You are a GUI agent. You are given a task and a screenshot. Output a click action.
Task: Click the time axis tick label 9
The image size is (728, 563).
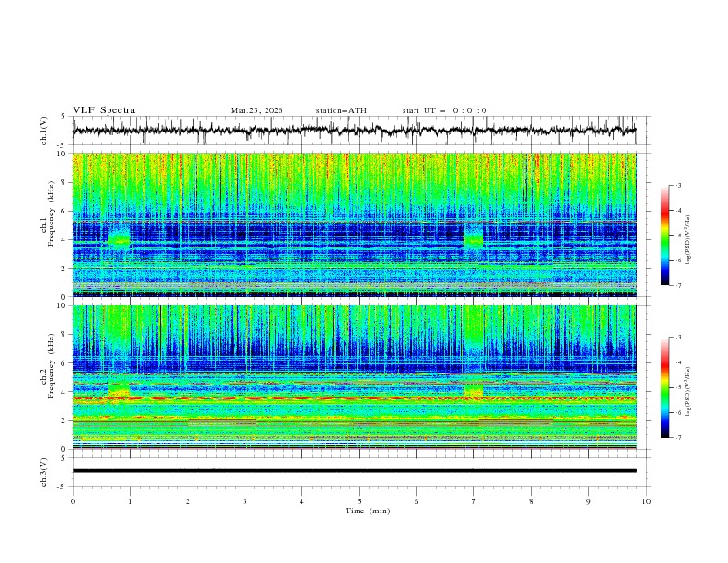pyautogui.click(x=588, y=501)
